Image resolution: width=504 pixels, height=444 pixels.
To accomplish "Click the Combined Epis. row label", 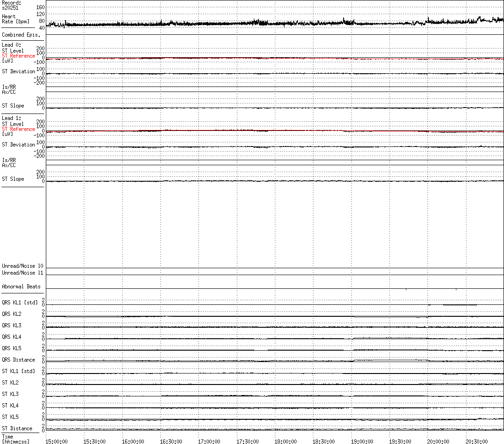I will pyautogui.click(x=21, y=35).
